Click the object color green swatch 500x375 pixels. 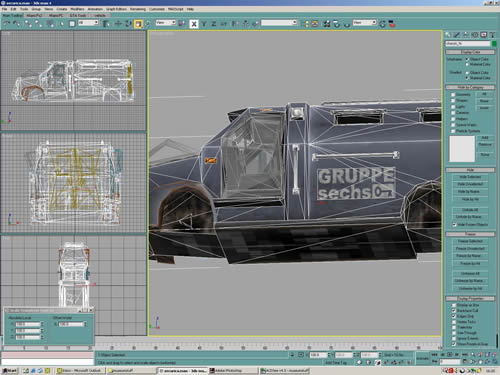tap(494, 43)
